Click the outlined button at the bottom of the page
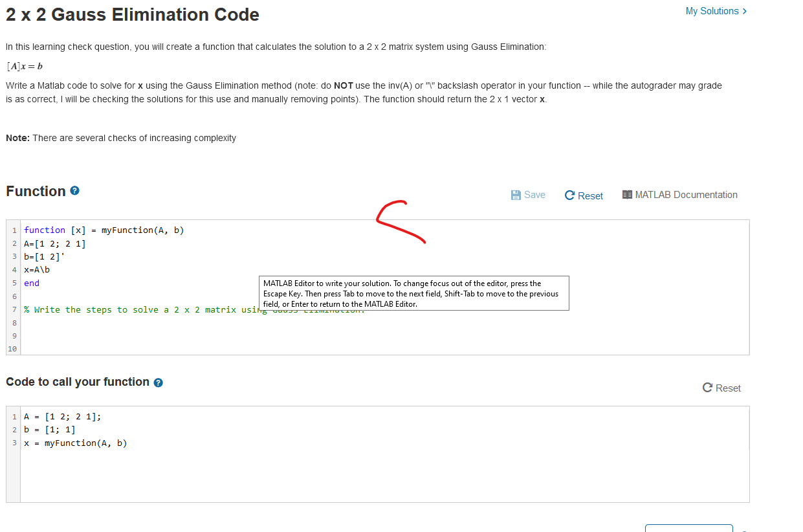The height and width of the screenshot is (532, 803). [688, 529]
